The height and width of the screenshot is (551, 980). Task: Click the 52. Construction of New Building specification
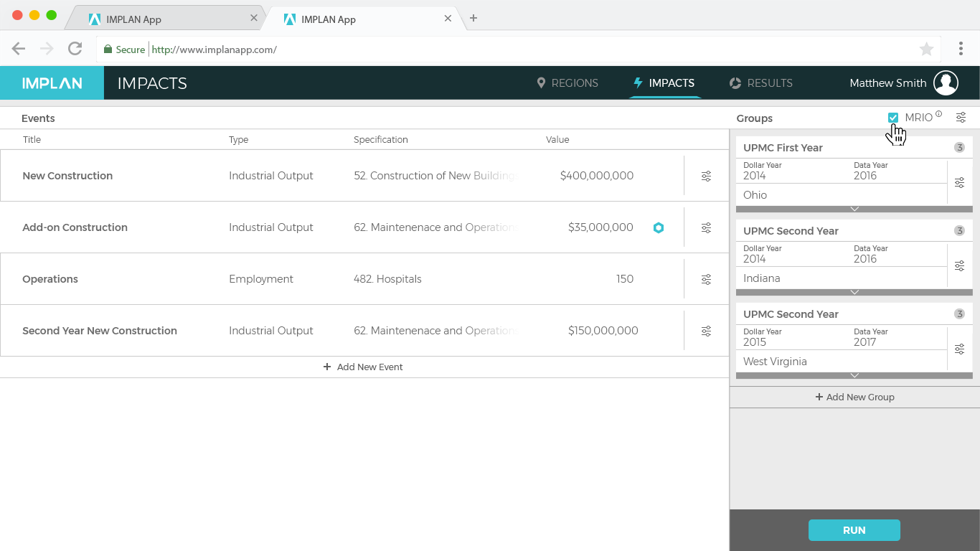pyautogui.click(x=435, y=176)
